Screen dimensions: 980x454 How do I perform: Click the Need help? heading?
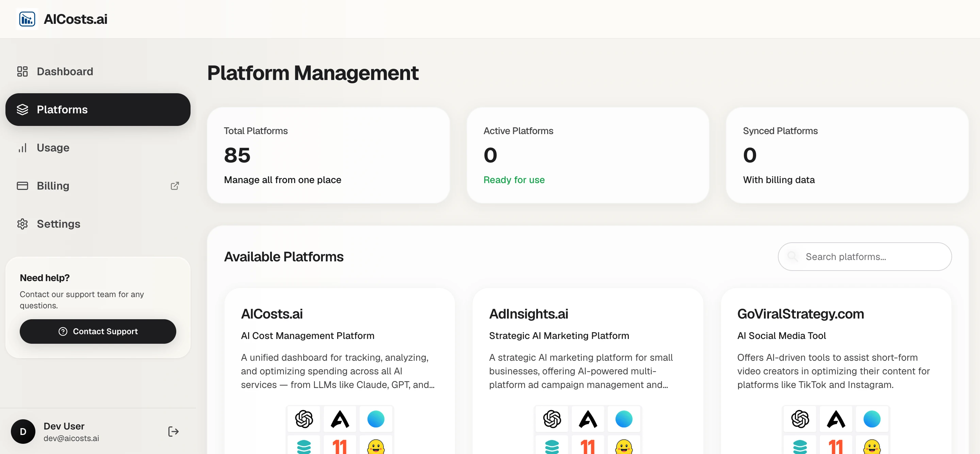(45, 278)
